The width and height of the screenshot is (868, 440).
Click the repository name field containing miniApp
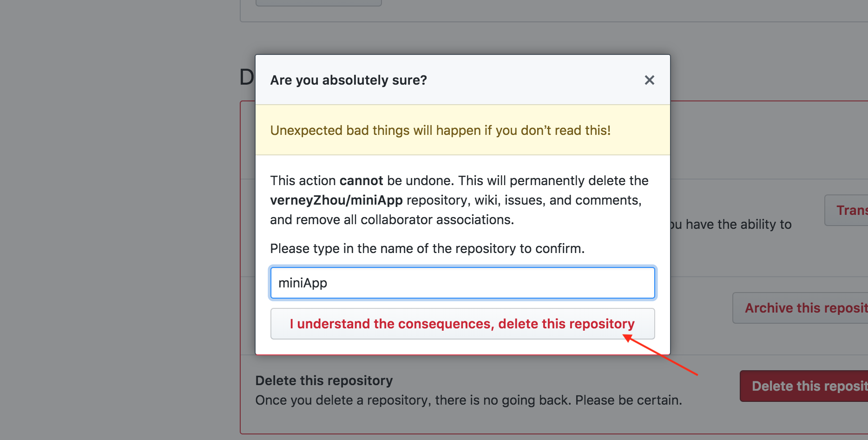click(462, 283)
